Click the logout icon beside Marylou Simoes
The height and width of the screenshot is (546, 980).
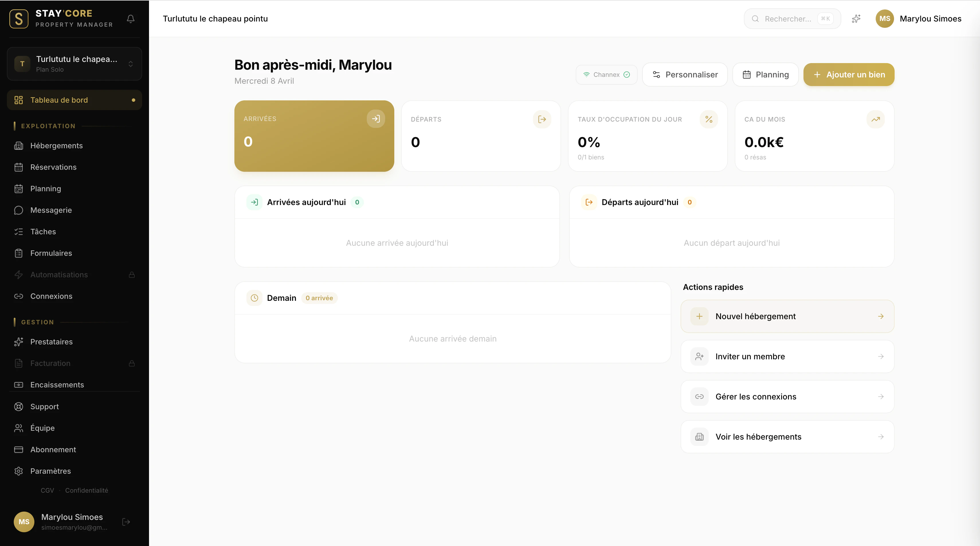(x=126, y=522)
